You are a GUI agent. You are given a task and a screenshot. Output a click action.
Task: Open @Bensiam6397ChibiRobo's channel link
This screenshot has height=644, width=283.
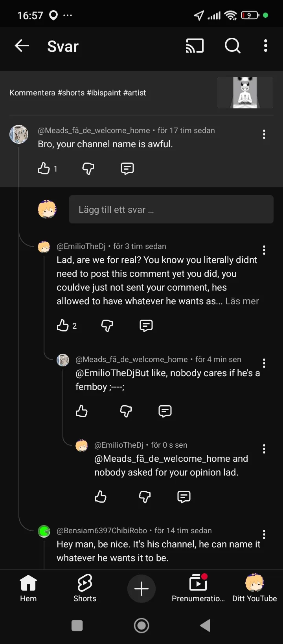(x=102, y=531)
